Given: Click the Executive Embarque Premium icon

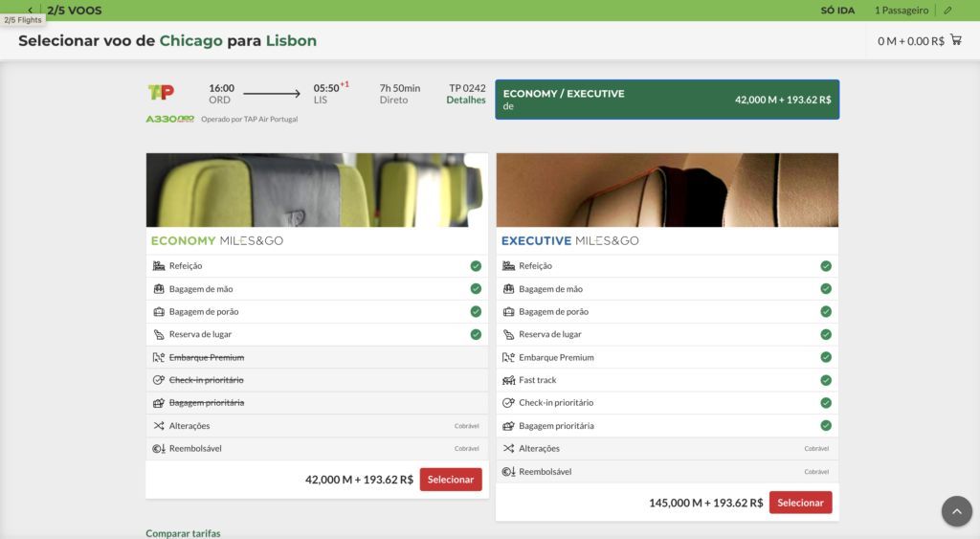Looking at the screenshot, I should pos(509,358).
